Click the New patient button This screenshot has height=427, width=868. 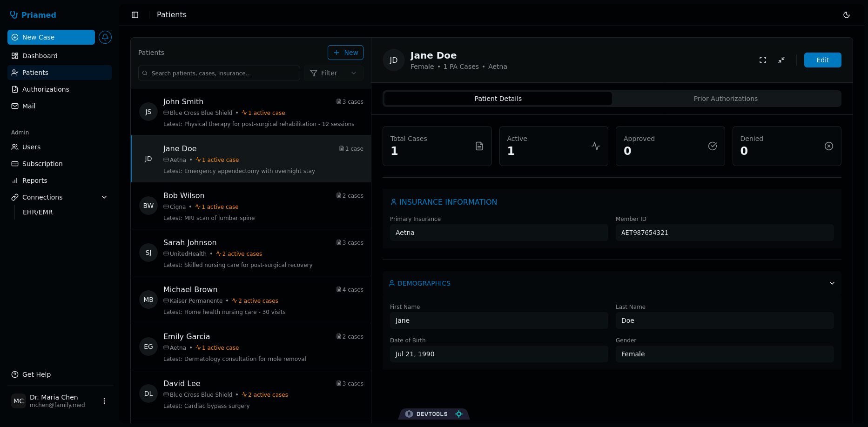pos(345,53)
